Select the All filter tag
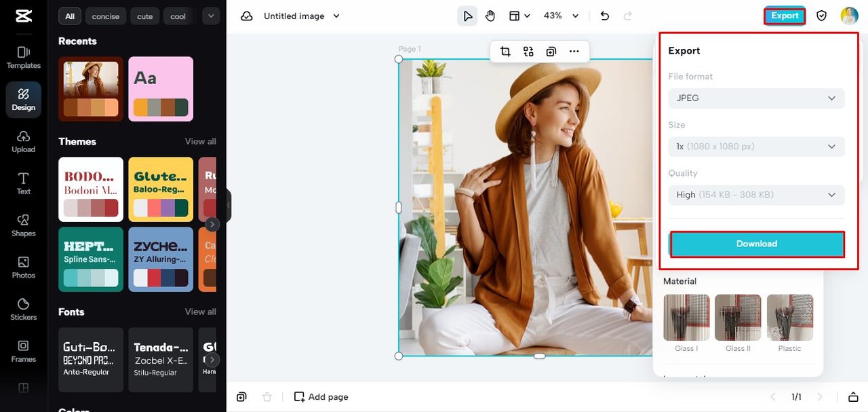 point(70,16)
